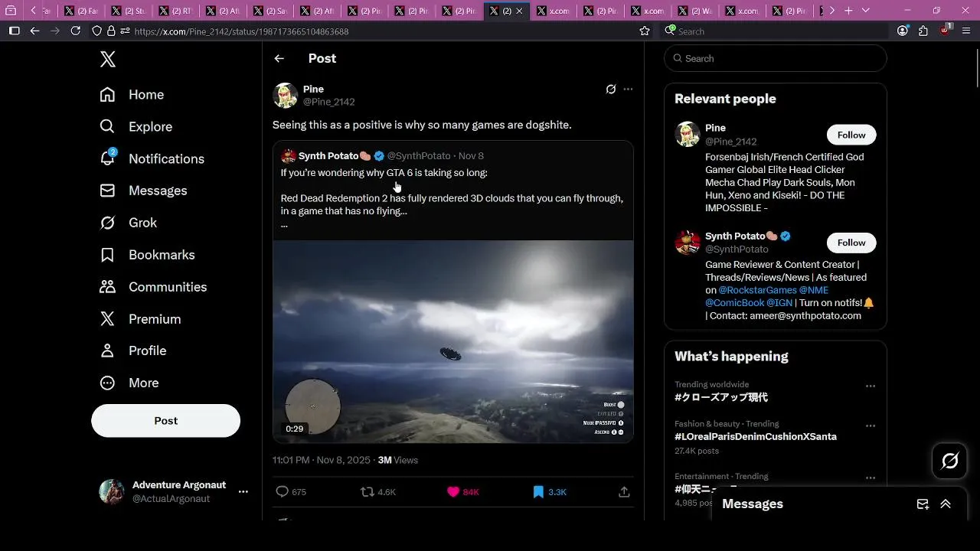Open the browser account icon
Image resolution: width=980 pixels, height=551 pixels.
point(903,31)
